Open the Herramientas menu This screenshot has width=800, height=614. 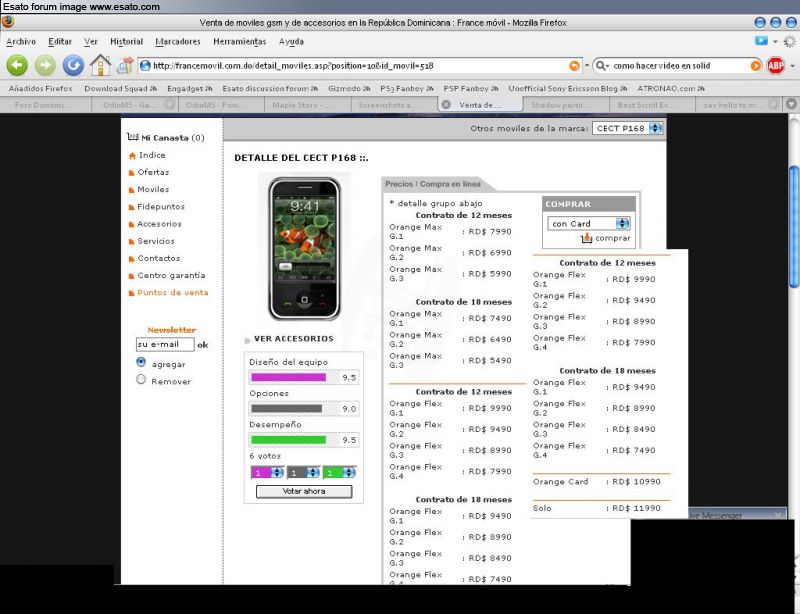(240, 41)
